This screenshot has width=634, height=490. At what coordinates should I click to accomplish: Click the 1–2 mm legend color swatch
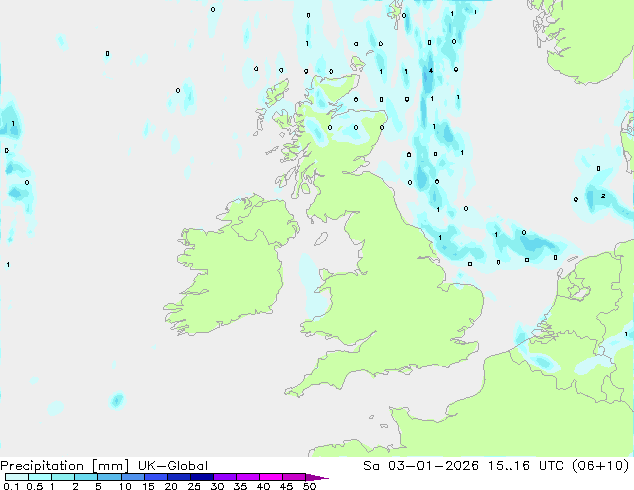[x=63, y=477]
